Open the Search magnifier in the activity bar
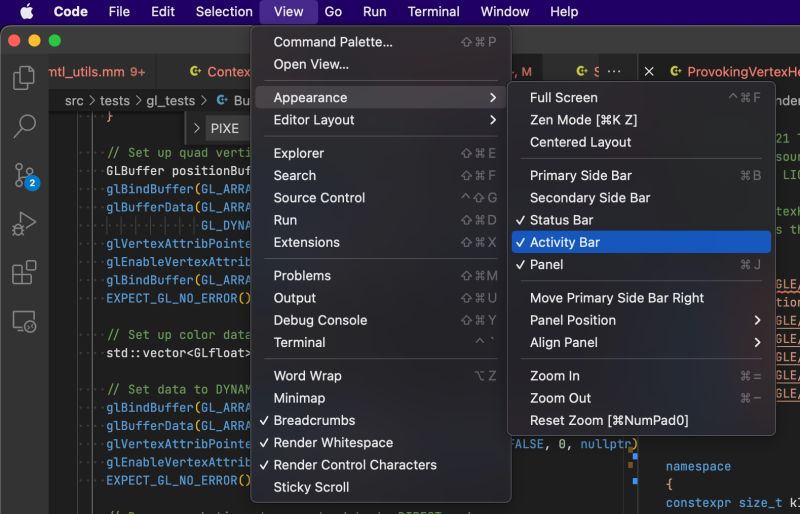The image size is (800, 514). click(x=24, y=126)
